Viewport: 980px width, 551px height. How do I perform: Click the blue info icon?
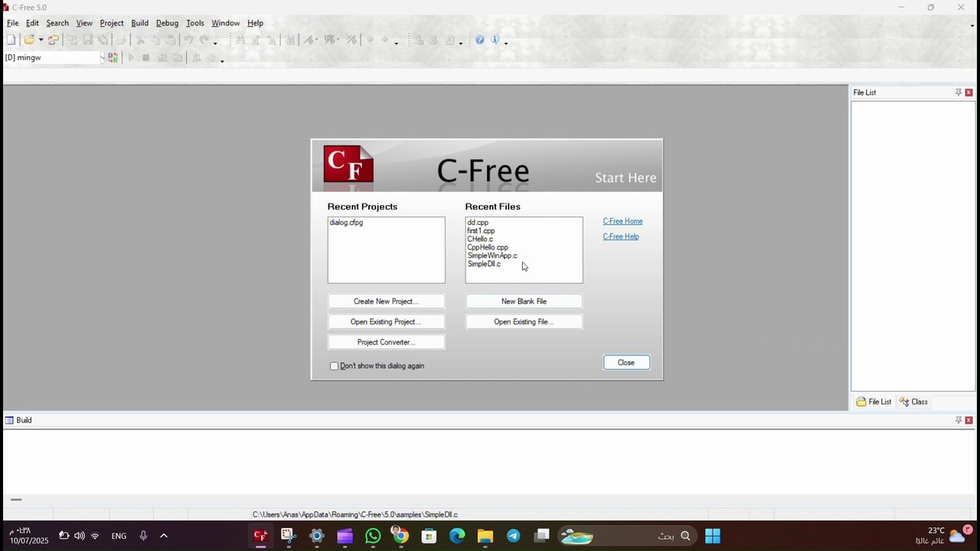pyautogui.click(x=495, y=40)
